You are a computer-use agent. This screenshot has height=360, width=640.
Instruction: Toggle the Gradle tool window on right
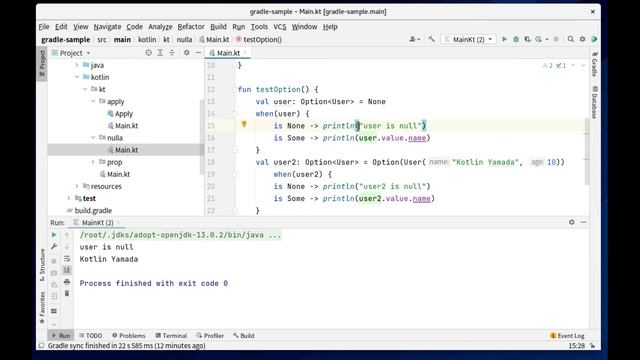(595, 64)
